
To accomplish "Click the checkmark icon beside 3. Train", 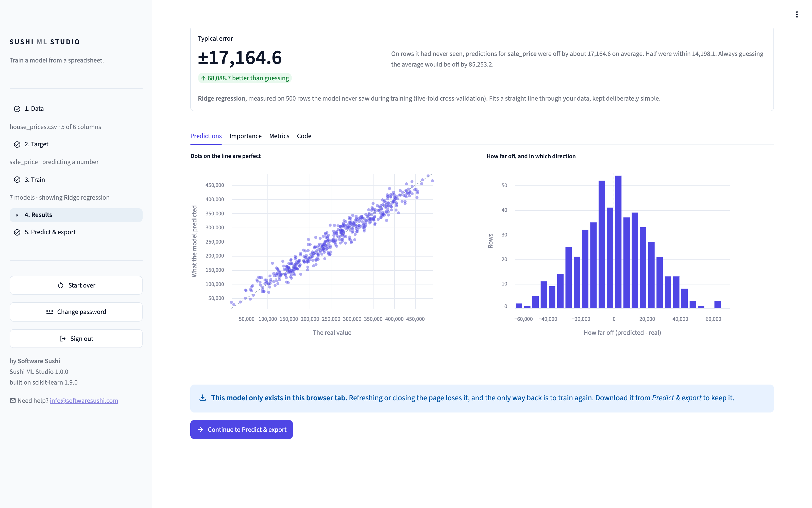I will point(17,180).
